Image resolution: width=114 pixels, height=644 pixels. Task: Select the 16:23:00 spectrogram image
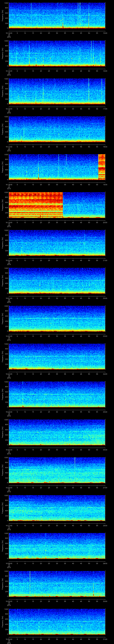(x=57, y=356)
